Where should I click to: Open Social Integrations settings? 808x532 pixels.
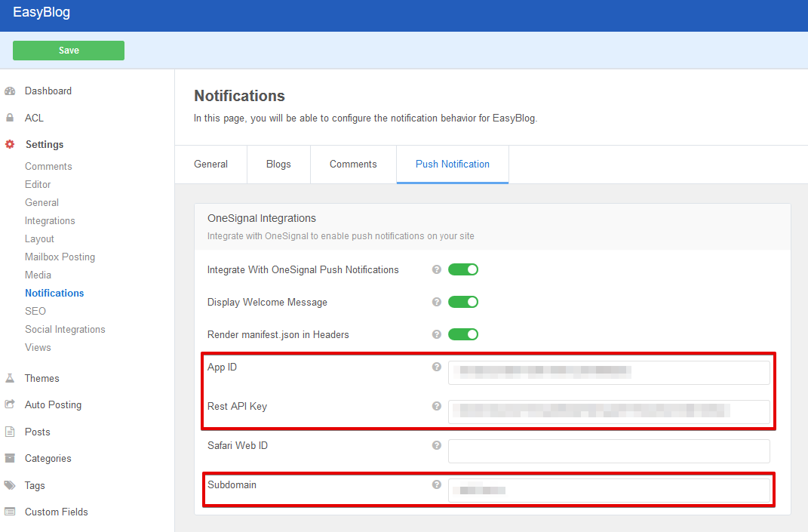tap(65, 330)
